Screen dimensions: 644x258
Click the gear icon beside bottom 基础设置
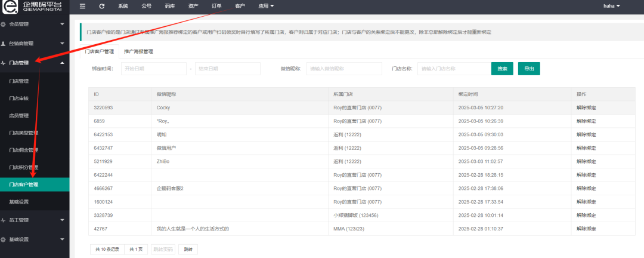[x=4, y=239]
